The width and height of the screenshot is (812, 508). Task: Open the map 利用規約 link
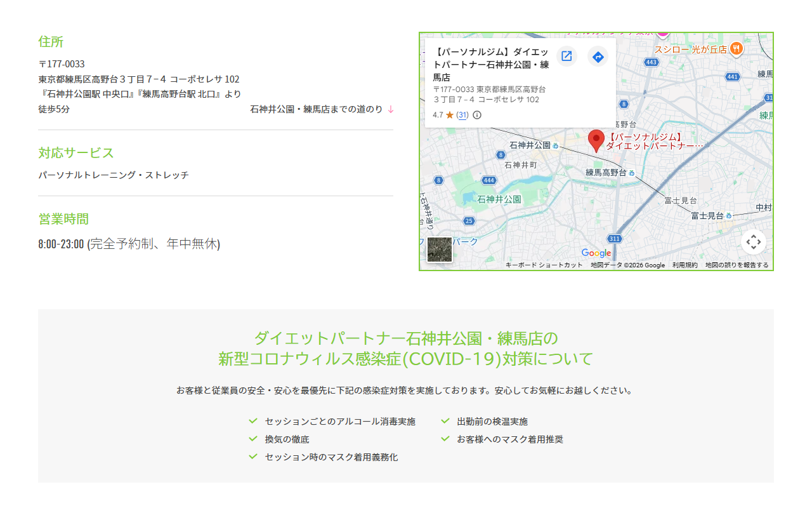tap(684, 265)
